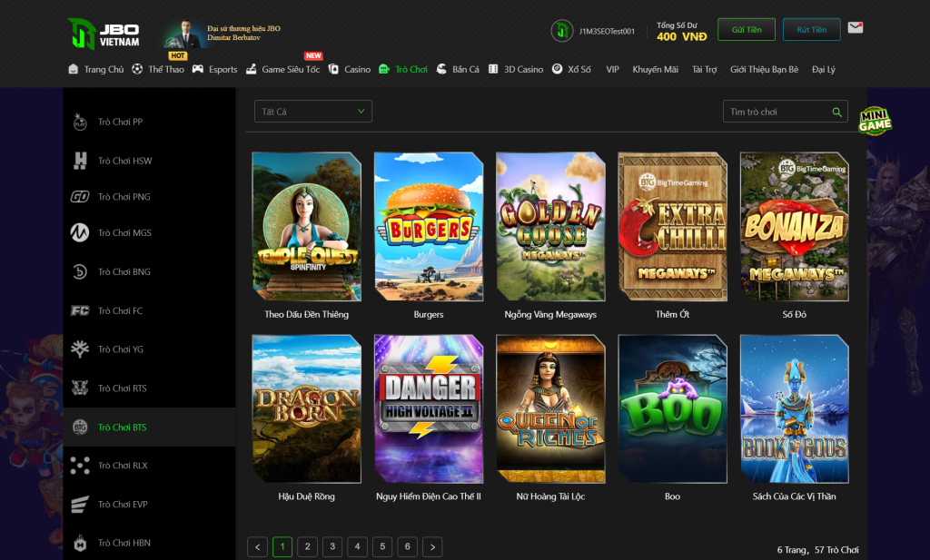Click the user avatar icon
The width and height of the screenshot is (930, 560).
[561, 31]
